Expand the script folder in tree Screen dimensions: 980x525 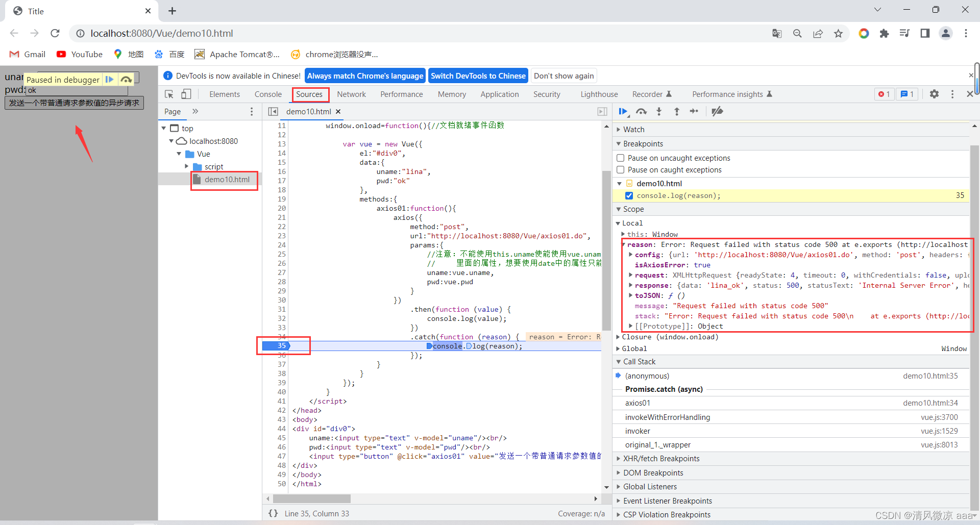tap(187, 166)
